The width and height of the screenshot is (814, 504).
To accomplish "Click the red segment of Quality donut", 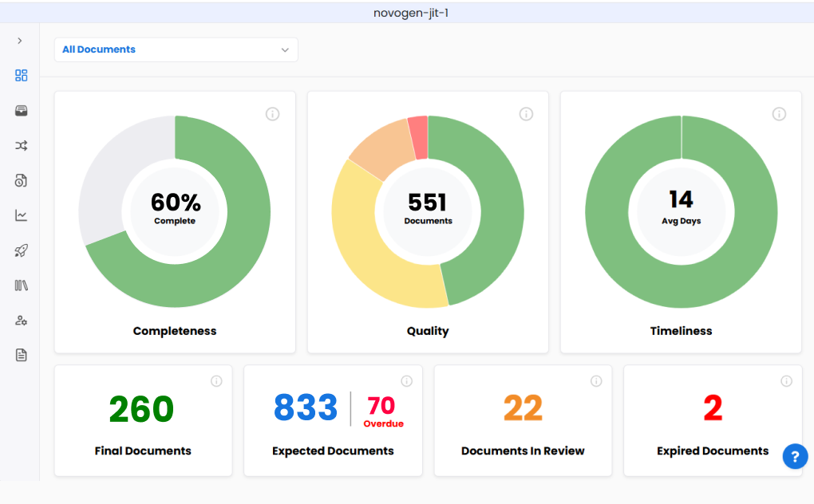I will 418,137.
